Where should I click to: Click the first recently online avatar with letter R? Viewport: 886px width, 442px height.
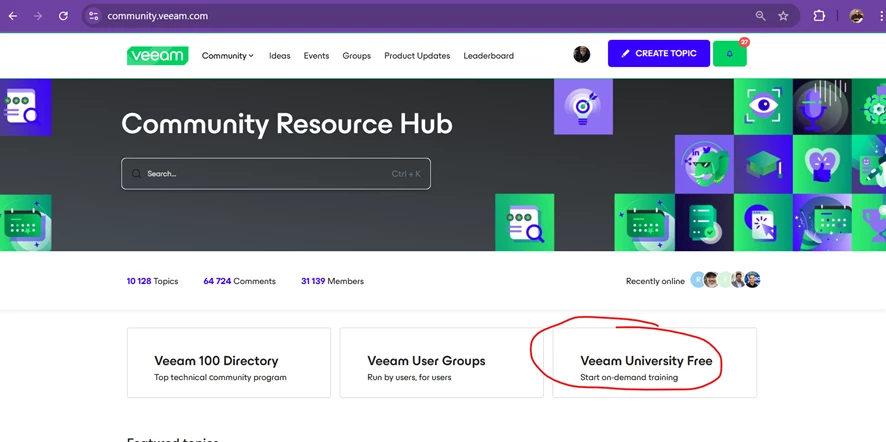[x=698, y=280]
